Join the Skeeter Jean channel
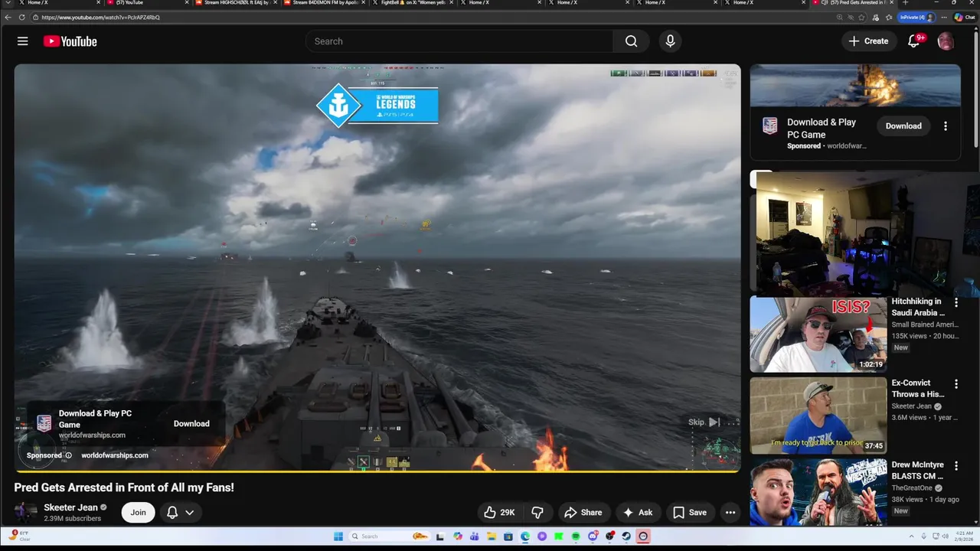Screen dimensions: 980x551 138,513
